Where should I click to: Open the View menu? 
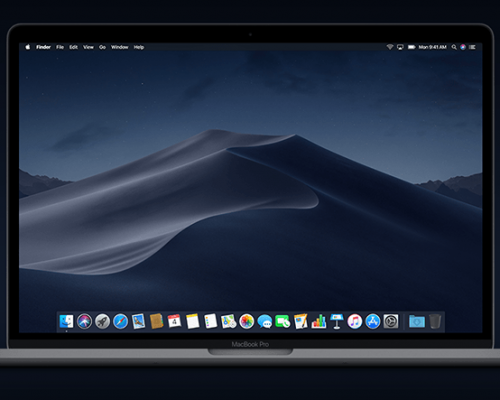pos(88,47)
